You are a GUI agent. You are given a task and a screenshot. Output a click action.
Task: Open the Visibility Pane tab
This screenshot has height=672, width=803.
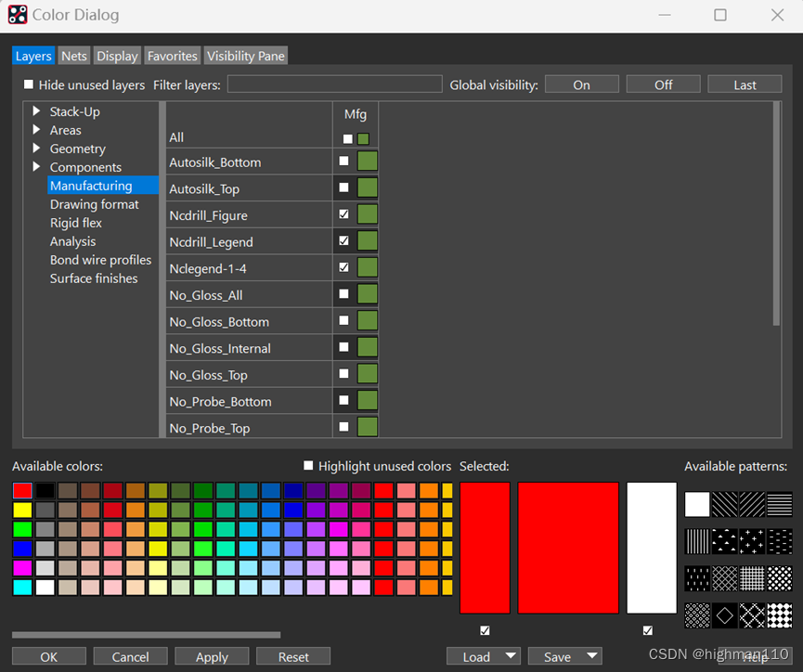245,56
